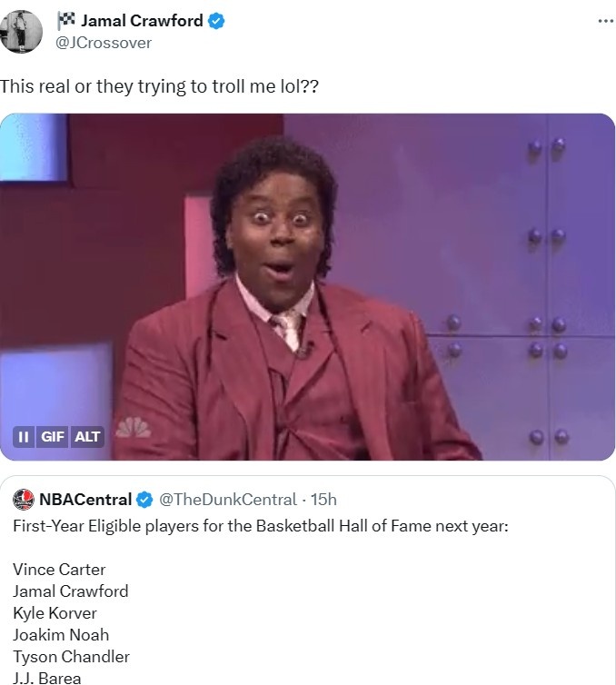Open the GIF of the surprised man
The image size is (616, 685).
pos(308,286)
